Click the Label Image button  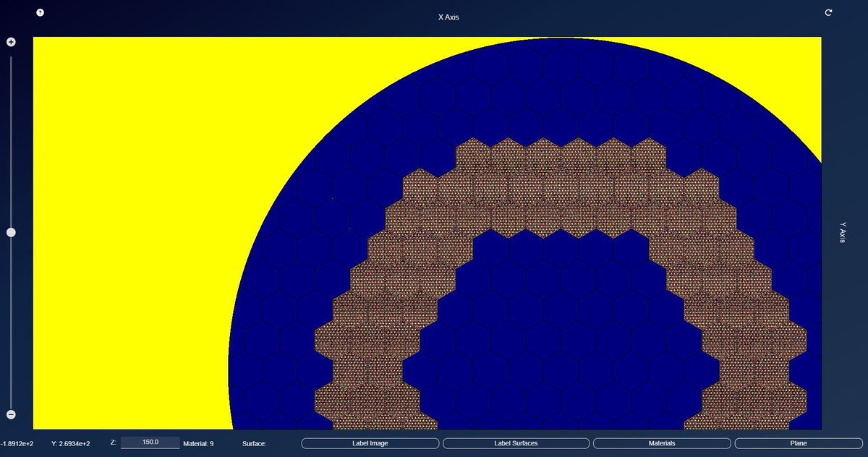(x=370, y=443)
